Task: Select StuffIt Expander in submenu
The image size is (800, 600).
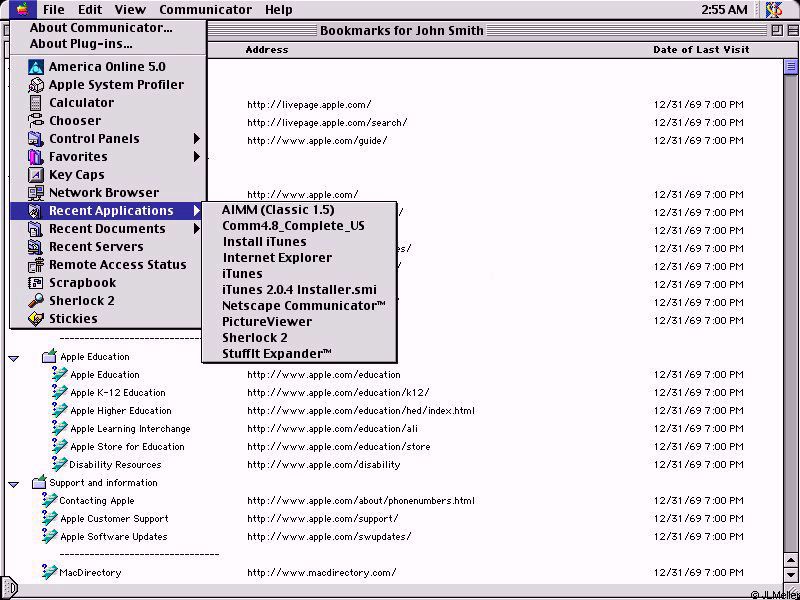Action: pyautogui.click(x=299, y=354)
